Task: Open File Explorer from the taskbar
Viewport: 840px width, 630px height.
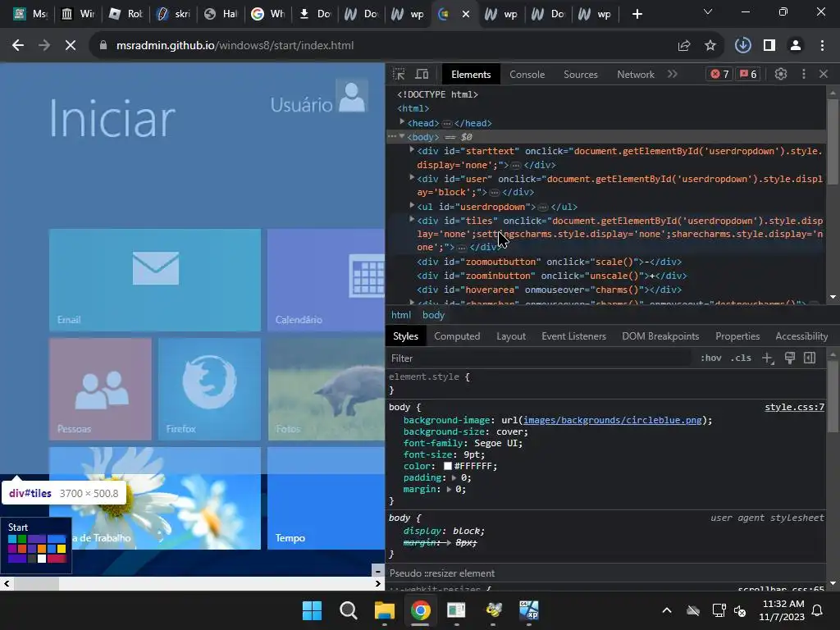Action: 384,610
